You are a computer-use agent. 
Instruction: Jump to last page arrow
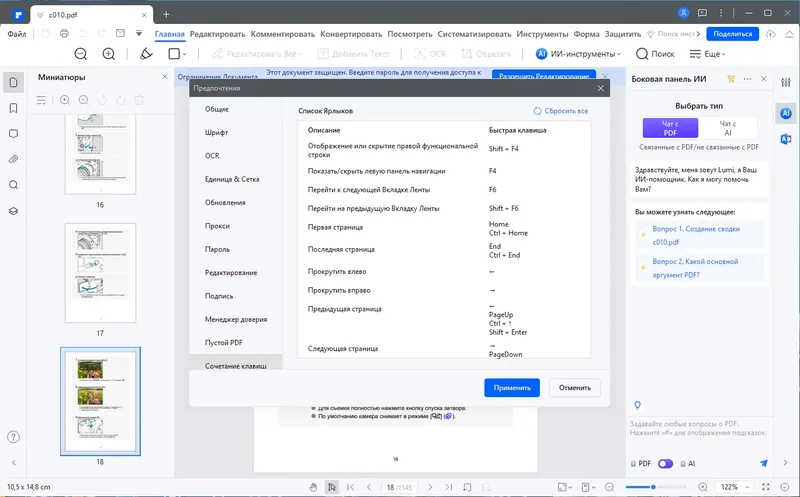coord(448,487)
